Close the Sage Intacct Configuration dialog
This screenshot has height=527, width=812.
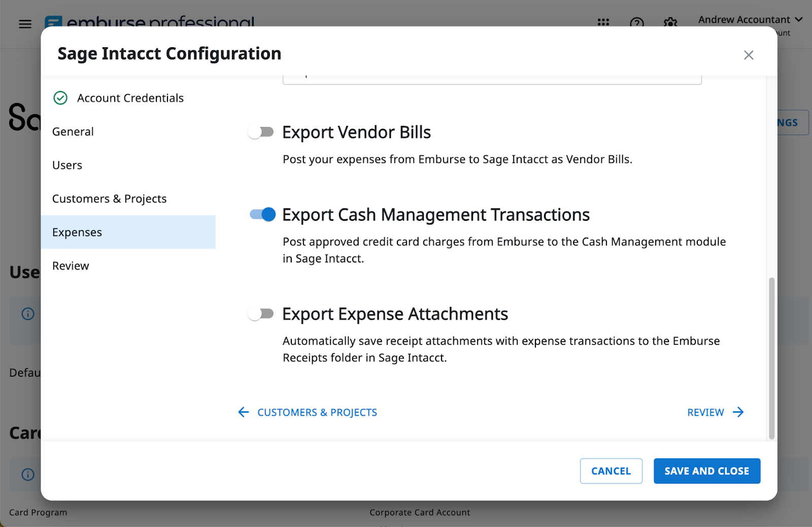pyautogui.click(x=749, y=55)
